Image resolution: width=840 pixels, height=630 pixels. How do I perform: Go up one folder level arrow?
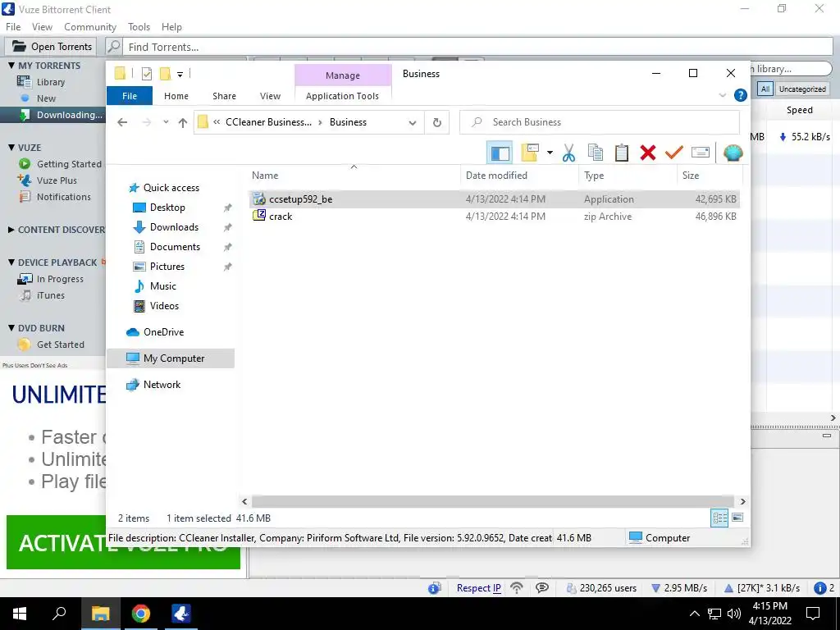tap(183, 122)
